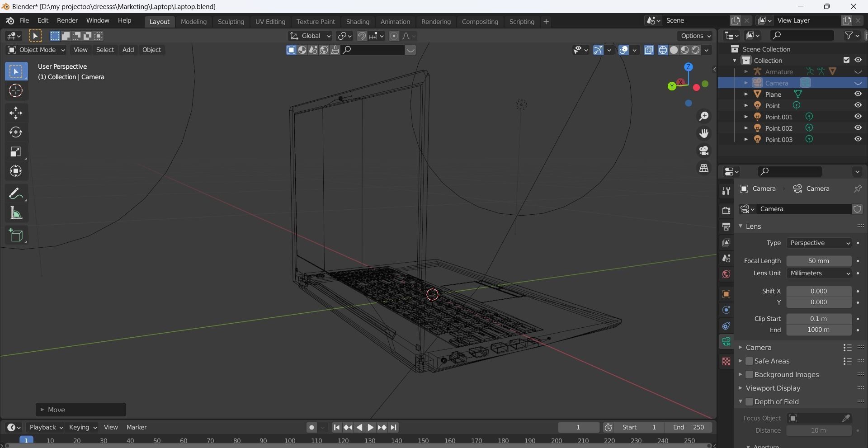
Task: Expand the Armature item in outliner
Action: [x=746, y=72]
